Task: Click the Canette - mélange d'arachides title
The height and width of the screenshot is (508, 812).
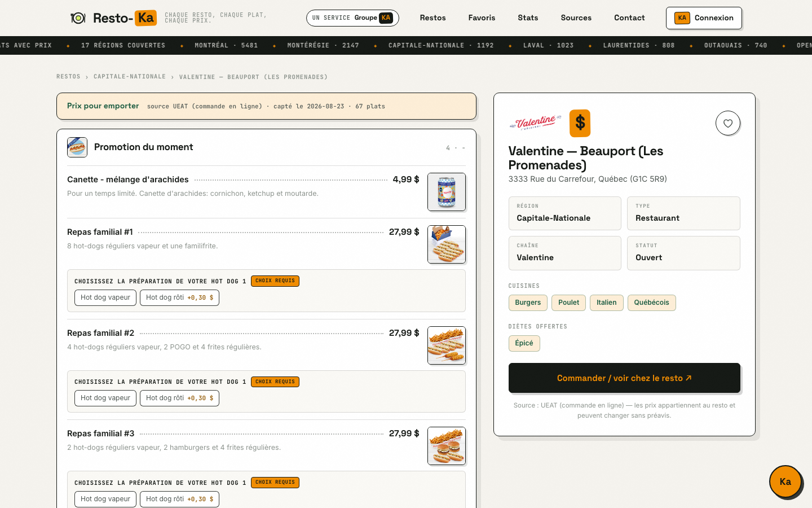Action: click(x=128, y=179)
